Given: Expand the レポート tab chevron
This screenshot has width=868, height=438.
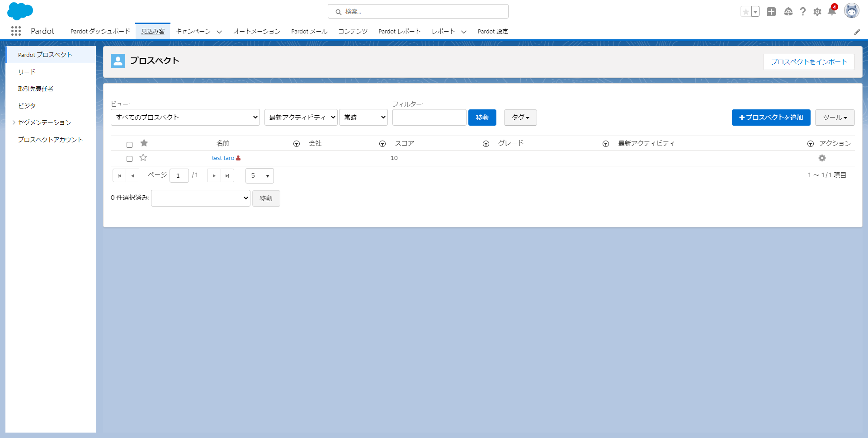Looking at the screenshot, I should click(464, 32).
